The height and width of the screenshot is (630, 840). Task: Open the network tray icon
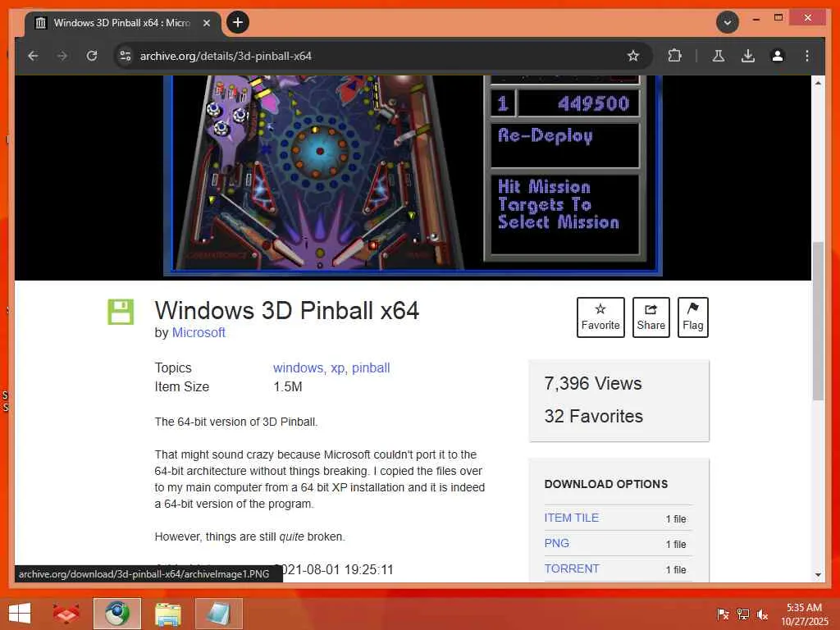point(742,614)
